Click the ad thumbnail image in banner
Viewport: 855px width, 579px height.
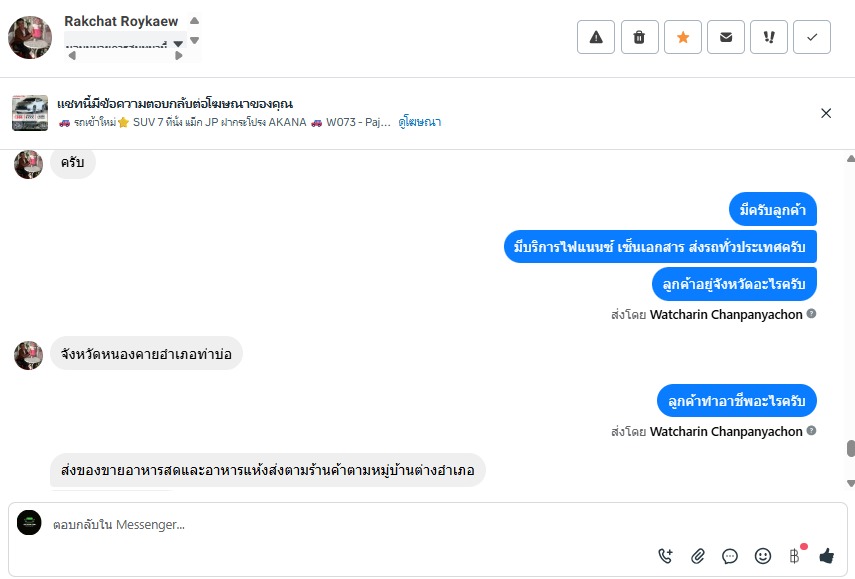click(x=30, y=113)
